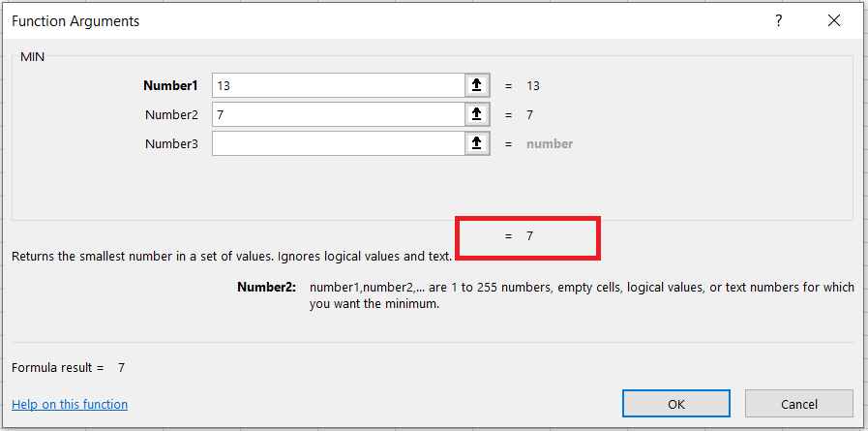This screenshot has height=431, width=868.
Task: Click the Number3 range selector arrow icon
Action: pyautogui.click(x=475, y=143)
